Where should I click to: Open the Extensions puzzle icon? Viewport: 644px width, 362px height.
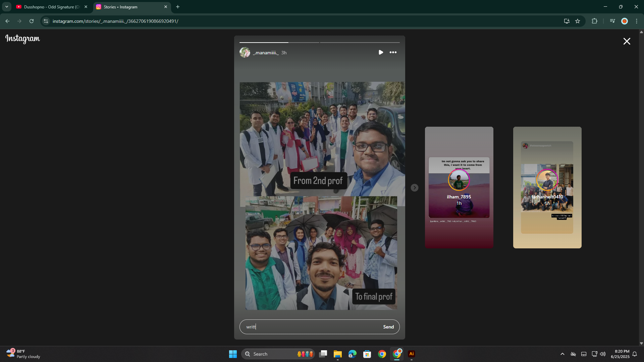[x=594, y=21]
